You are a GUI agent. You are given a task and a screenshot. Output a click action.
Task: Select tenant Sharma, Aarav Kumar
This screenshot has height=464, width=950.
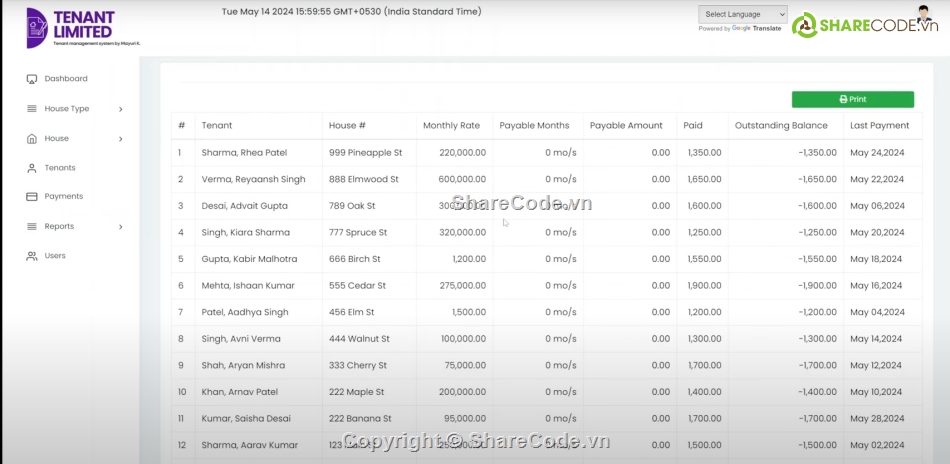point(250,445)
